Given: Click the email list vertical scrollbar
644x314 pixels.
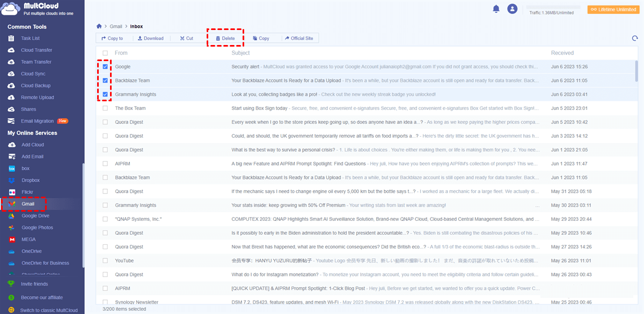Looking at the screenshot, I should click(x=636, y=70).
